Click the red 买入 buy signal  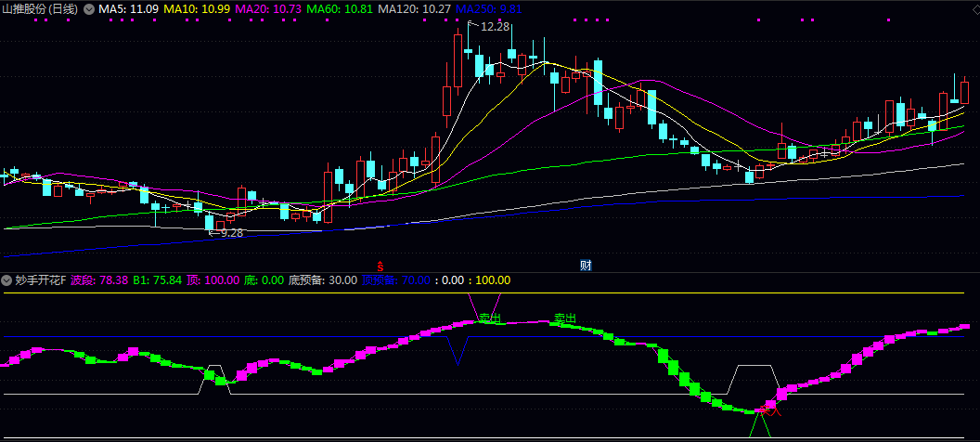coord(770,408)
